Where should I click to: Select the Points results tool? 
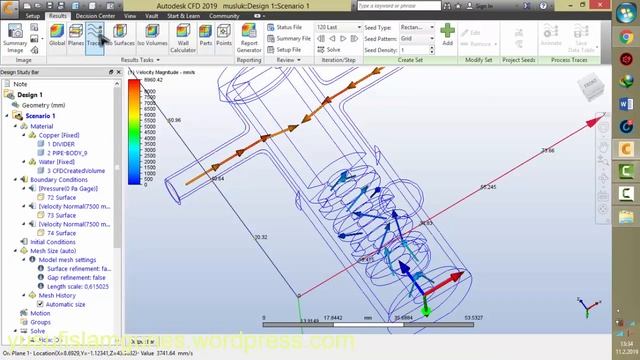(x=224, y=35)
